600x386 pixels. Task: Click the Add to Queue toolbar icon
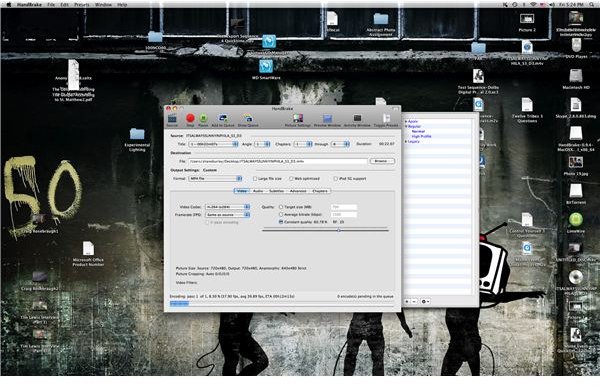click(x=223, y=119)
